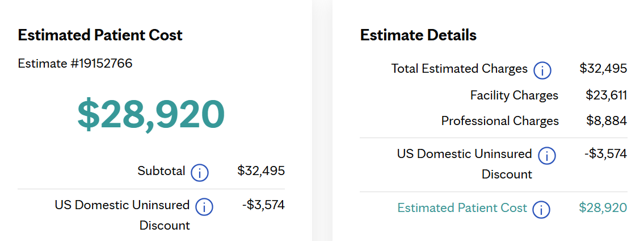Click the Total Estimated Charges label
The image size is (644, 241).
point(459,69)
